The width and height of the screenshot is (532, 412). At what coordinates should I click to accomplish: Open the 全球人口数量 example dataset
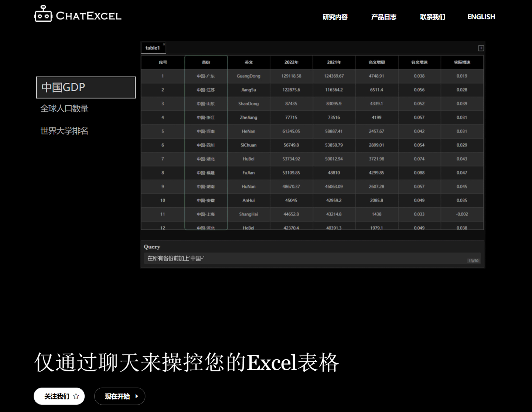(x=64, y=109)
